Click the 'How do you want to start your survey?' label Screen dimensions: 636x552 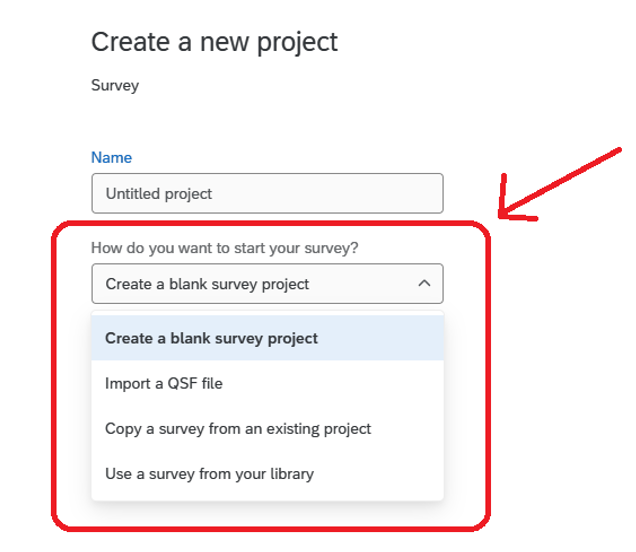[224, 247]
